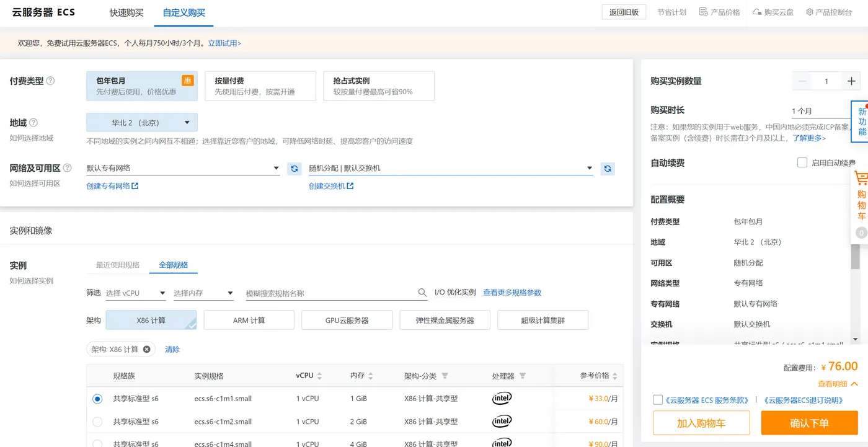This screenshot has width=868, height=447.
Task: Filter the 处理器 column
Action: [x=522, y=376]
